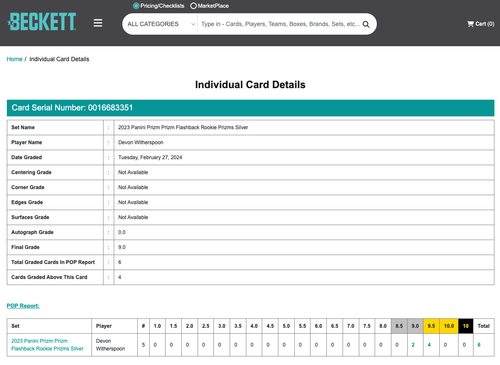Select the Set Name value text
The image size is (500, 365).
click(x=183, y=127)
